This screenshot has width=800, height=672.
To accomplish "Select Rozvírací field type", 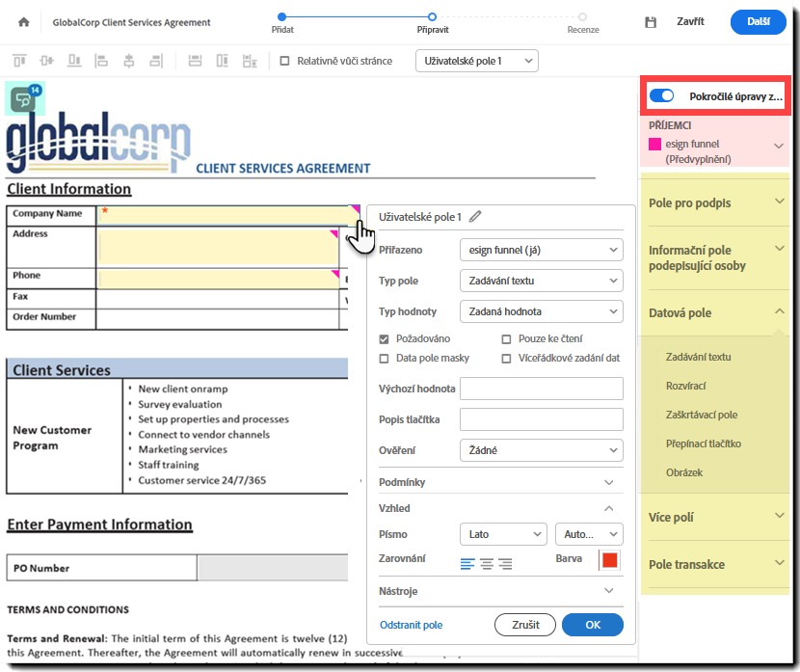I will pyautogui.click(x=685, y=386).
